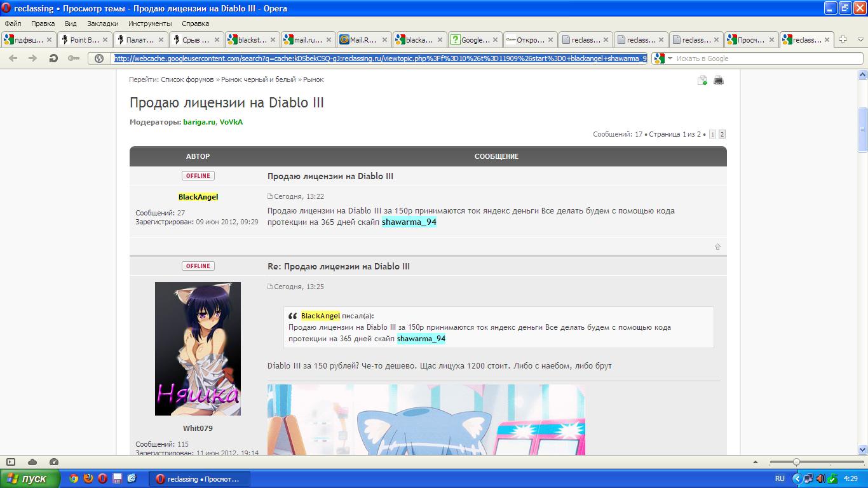The height and width of the screenshot is (488, 868).
Task: Open the closed tabs dropdown at tab bar end
Action: click(858, 39)
